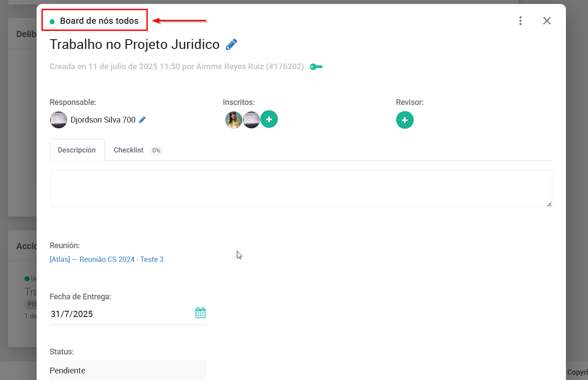The image size is (588, 380).
Task: Add a reviewer with the plus button
Action: 404,120
